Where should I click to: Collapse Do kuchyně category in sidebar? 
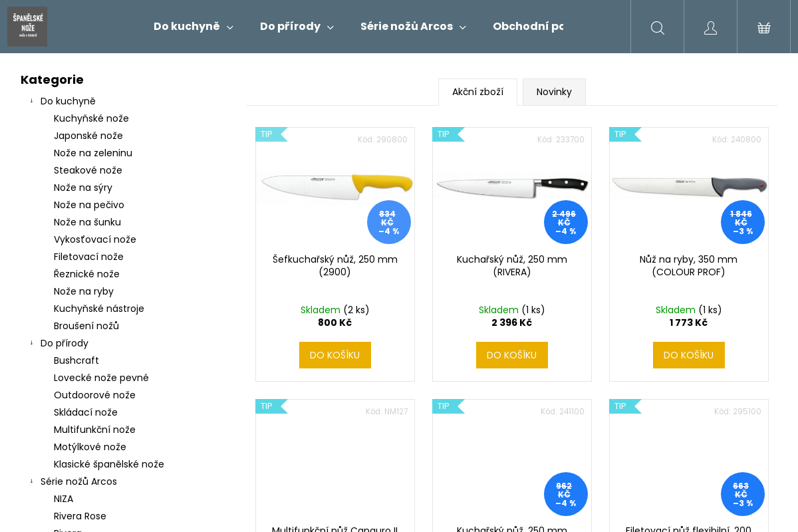(31, 101)
